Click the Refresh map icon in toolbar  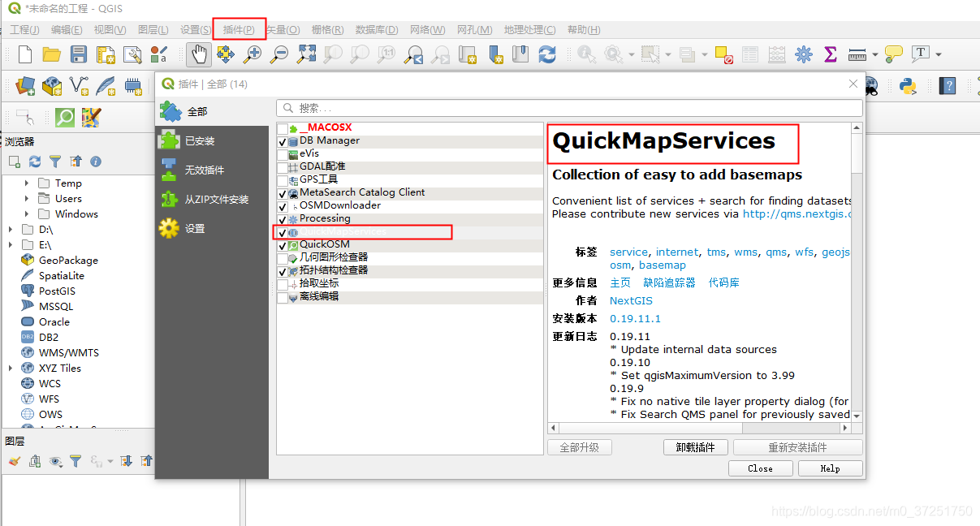coord(547,54)
